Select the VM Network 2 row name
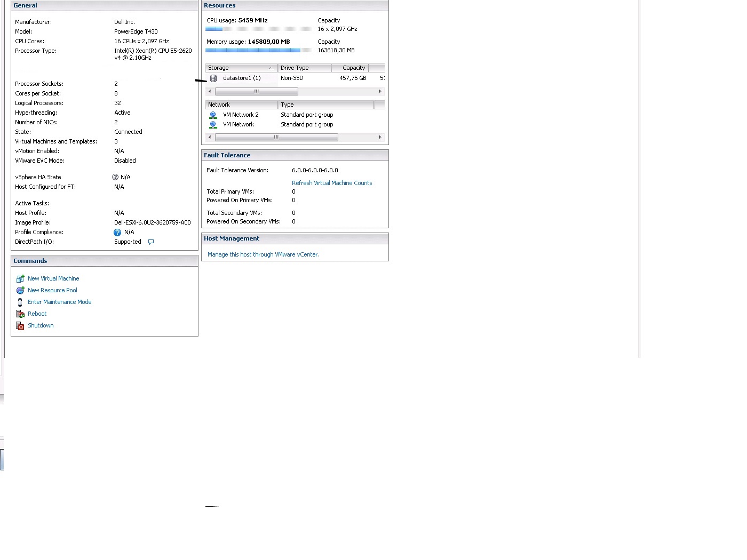The width and height of the screenshot is (747, 560). coord(241,115)
